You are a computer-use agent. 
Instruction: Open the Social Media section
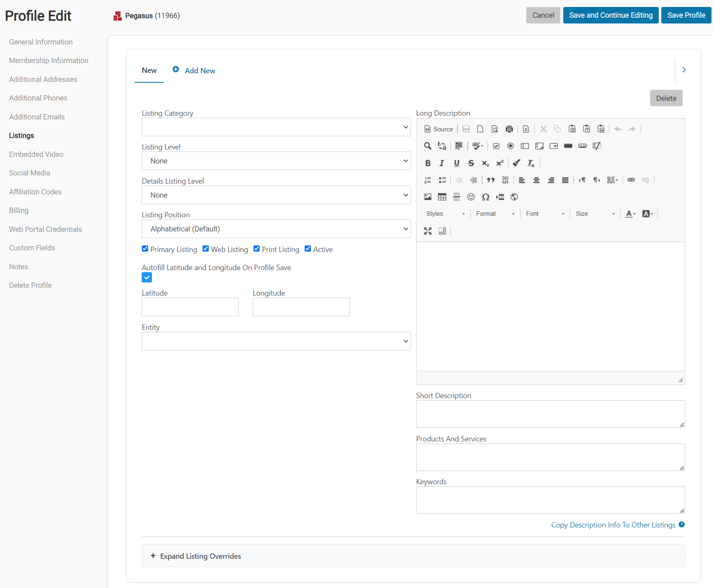point(29,173)
